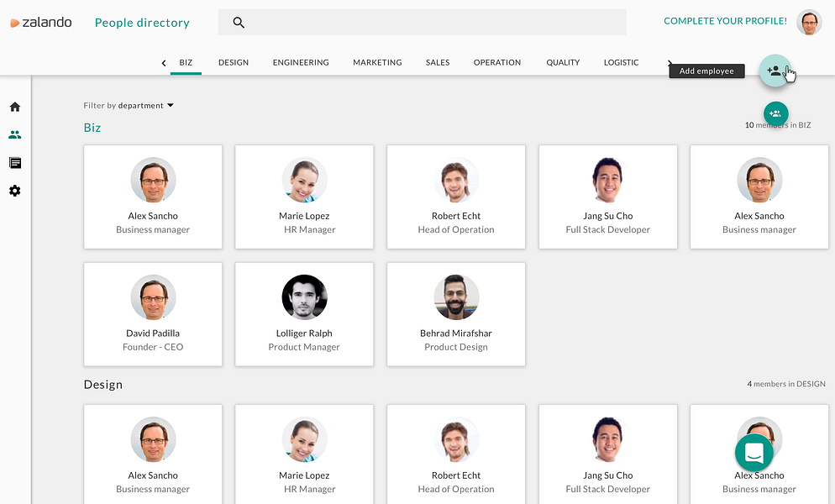Open Lolliger Ralph Product Manager card
Viewport: 835px width, 504px height.
[304, 314]
